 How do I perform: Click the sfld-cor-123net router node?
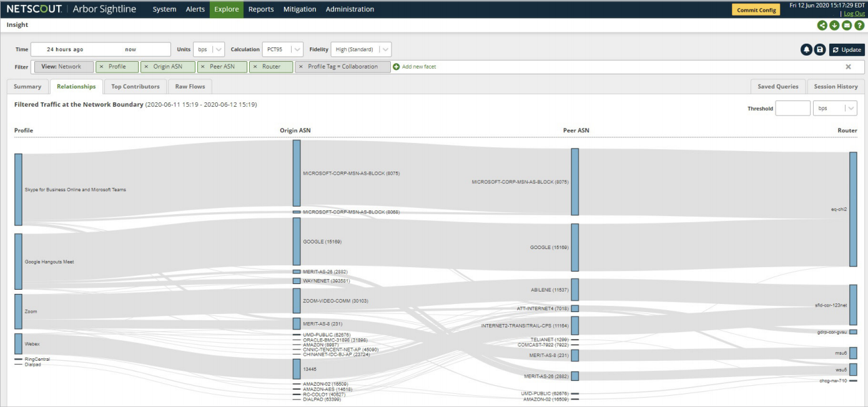click(853, 305)
